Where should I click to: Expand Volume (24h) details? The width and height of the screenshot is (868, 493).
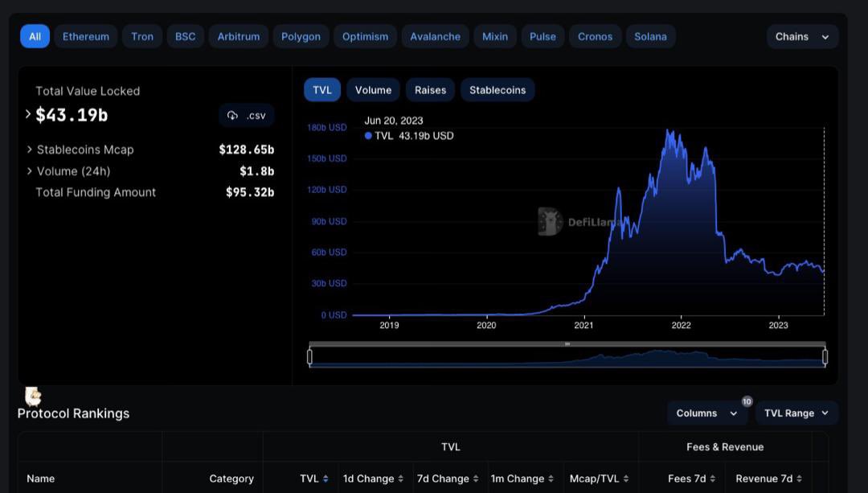[30, 171]
